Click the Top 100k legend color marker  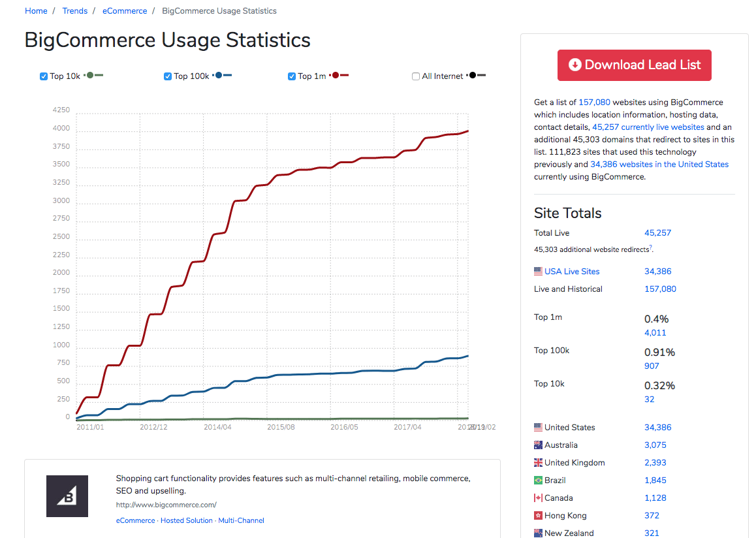pos(217,74)
